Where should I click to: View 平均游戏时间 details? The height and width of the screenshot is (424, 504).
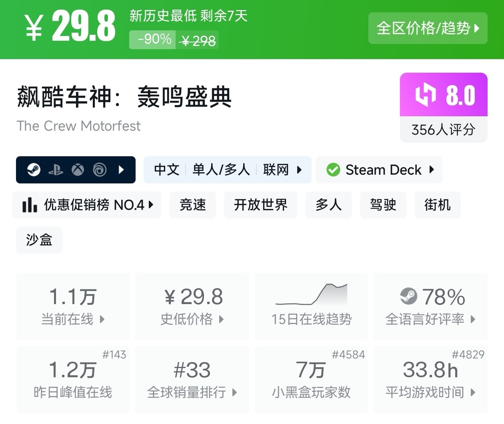click(x=430, y=379)
